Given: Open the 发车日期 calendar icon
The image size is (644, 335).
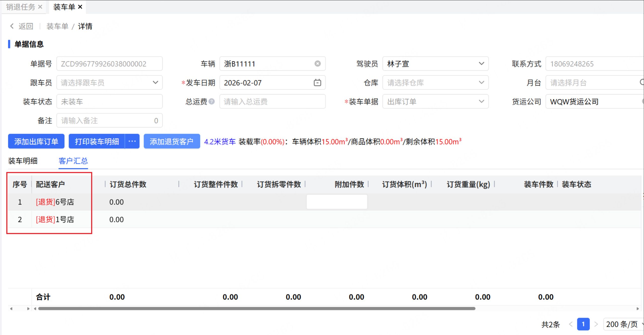Looking at the screenshot, I should (x=317, y=82).
